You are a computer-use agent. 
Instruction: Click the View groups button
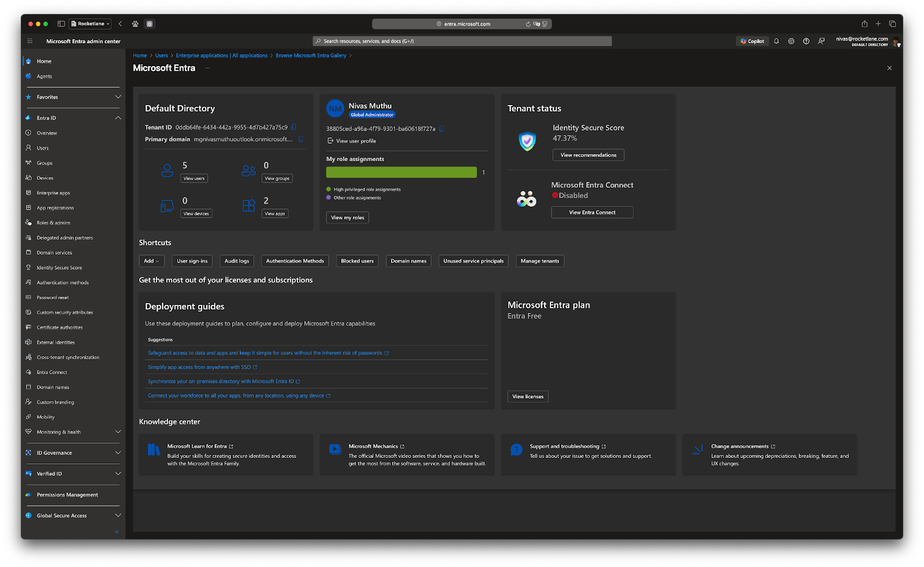tap(277, 178)
